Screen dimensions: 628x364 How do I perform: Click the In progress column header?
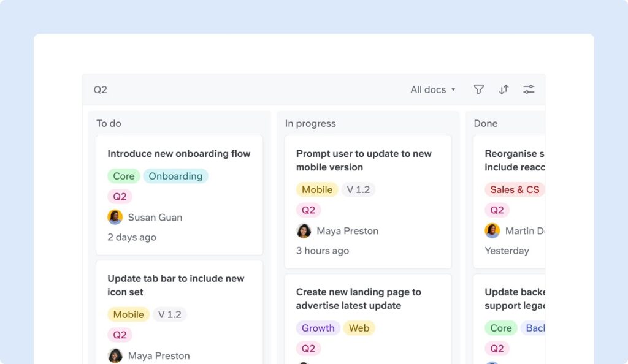tap(310, 123)
